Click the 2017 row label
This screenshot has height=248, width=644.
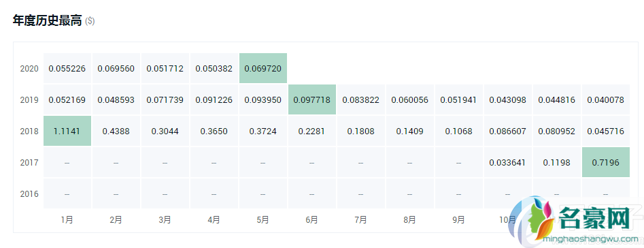[29, 162]
